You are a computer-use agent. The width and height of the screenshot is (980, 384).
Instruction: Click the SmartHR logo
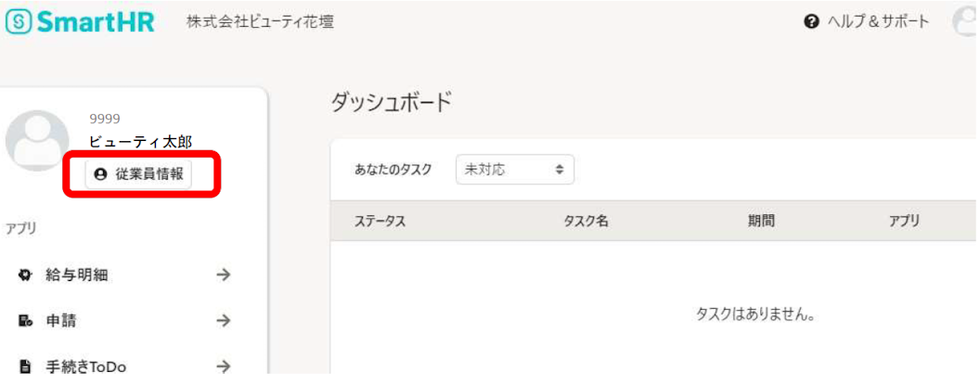(x=80, y=22)
